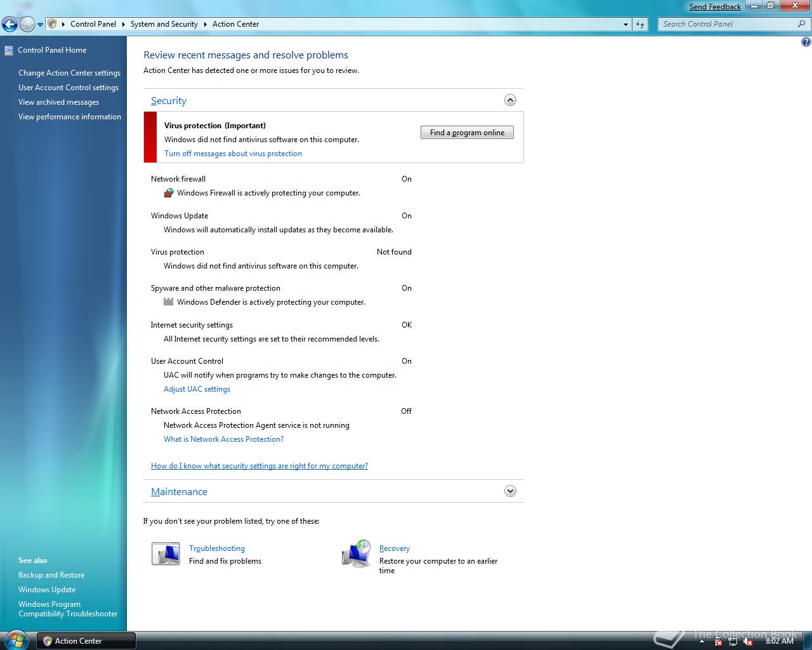Open View archived messages
Image resolution: width=812 pixels, height=650 pixels.
tap(58, 102)
